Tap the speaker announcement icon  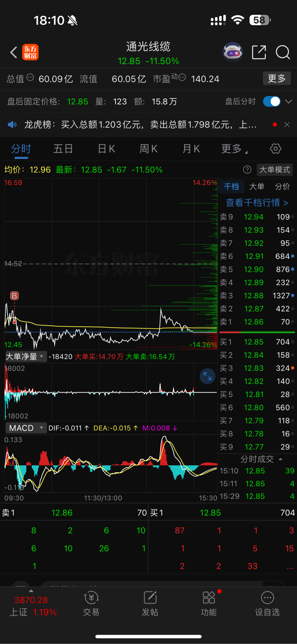pos(12,125)
